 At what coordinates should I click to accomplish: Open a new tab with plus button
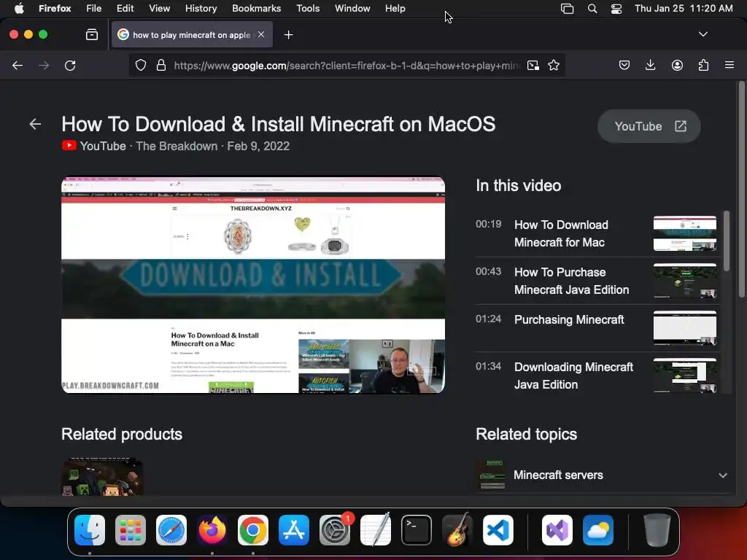288,35
